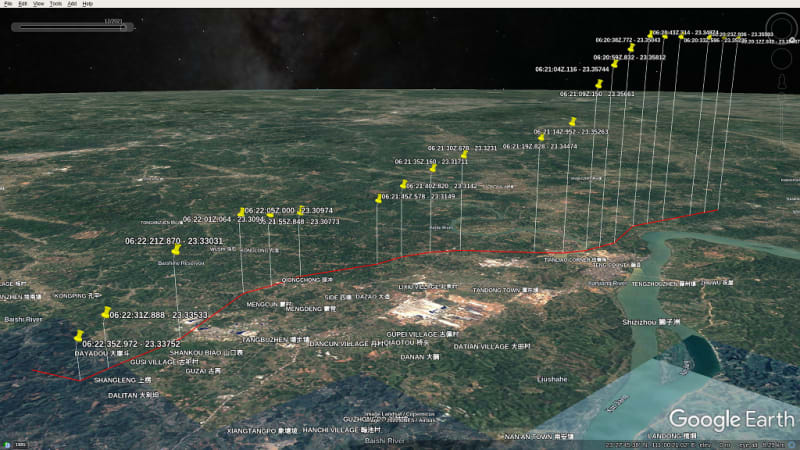
Task: Click the move joystick navigation control
Action: point(781,59)
